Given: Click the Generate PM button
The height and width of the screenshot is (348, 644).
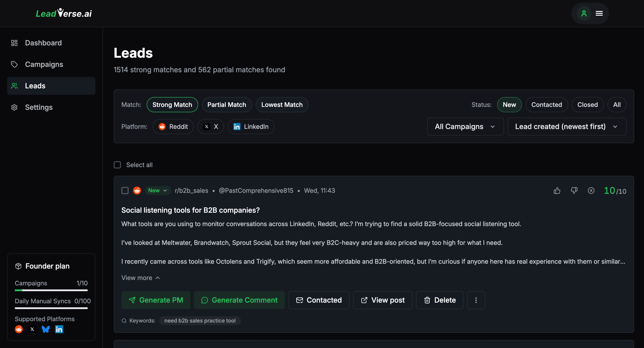Looking at the screenshot, I should point(155,300).
